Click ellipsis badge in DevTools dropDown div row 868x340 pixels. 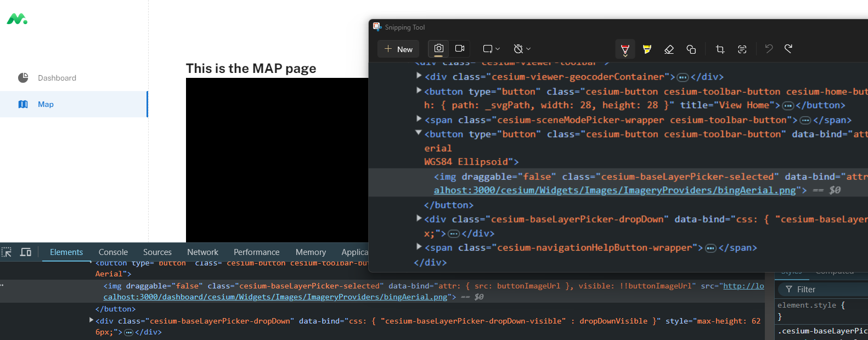pos(129,332)
